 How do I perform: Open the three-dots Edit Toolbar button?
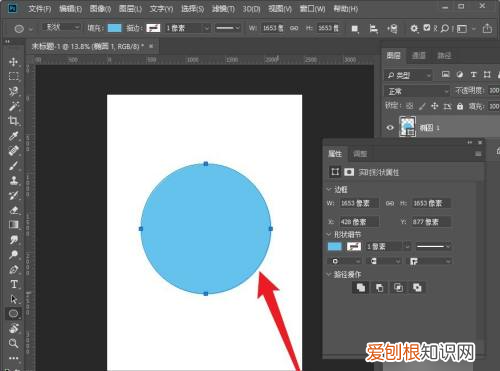(13, 358)
